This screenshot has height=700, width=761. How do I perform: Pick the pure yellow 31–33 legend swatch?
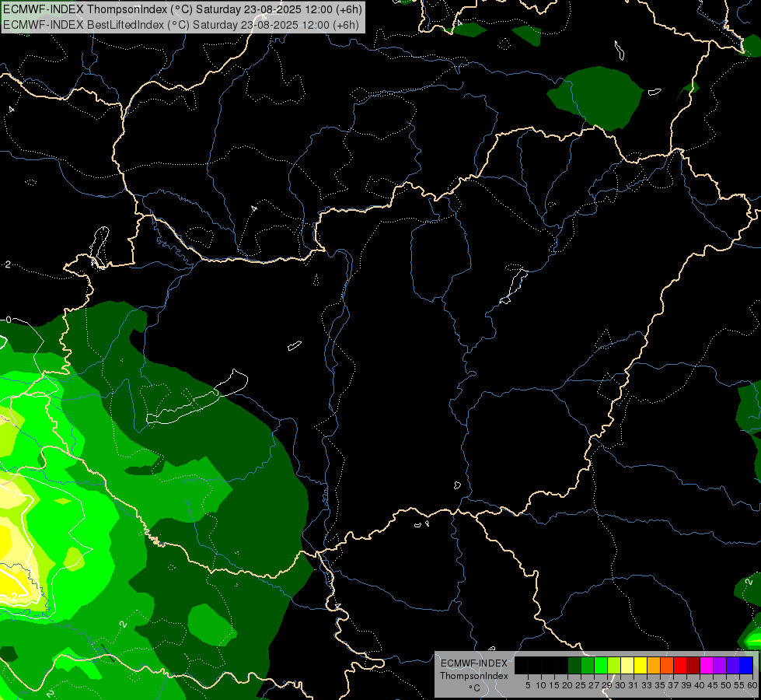pos(641,665)
